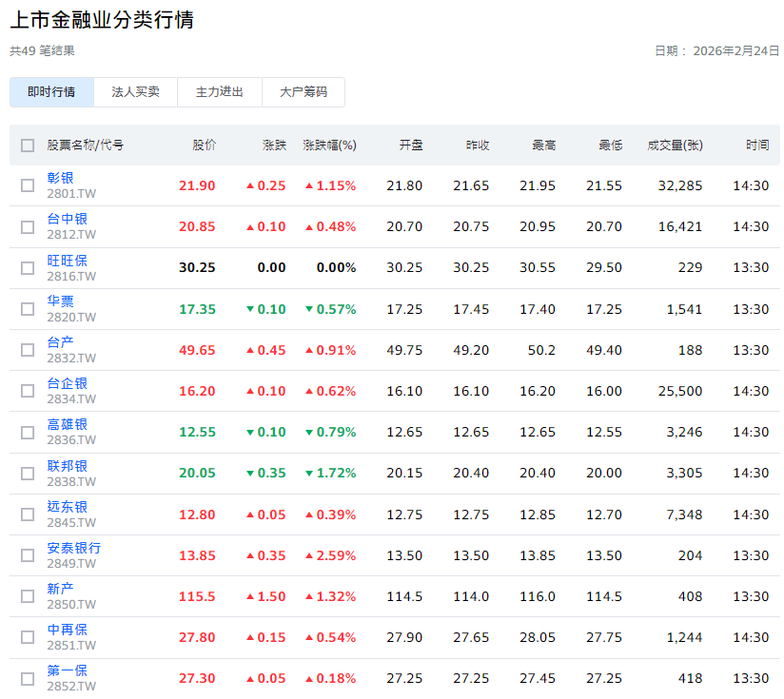This screenshot has height=699, width=784.
Task: Check the checkbox for 第一保 row
Action: click(x=28, y=678)
